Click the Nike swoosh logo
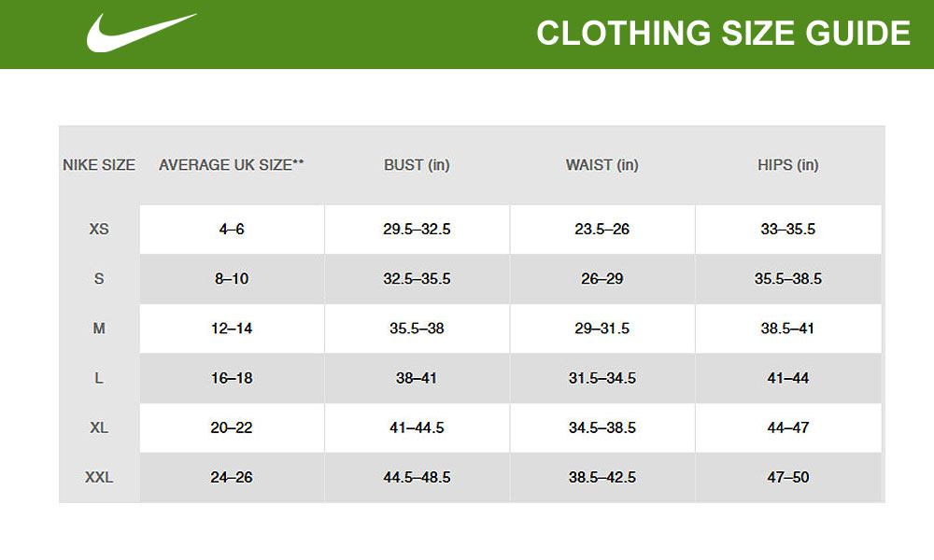The width and height of the screenshot is (934, 560). click(x=140, y=33)
